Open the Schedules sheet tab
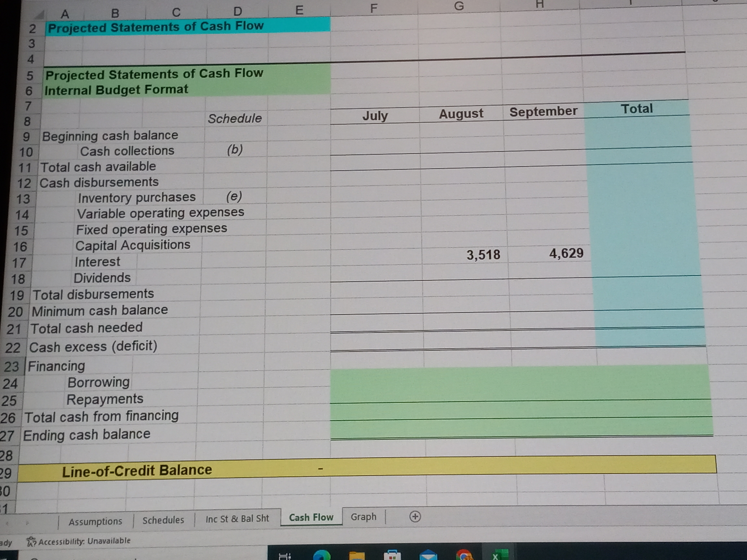The image size is (747, 560). 164,519
